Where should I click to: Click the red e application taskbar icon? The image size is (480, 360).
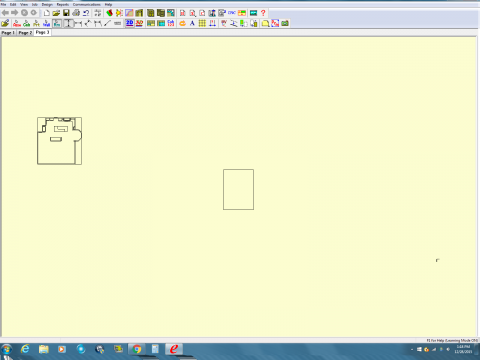click(174, 349)
